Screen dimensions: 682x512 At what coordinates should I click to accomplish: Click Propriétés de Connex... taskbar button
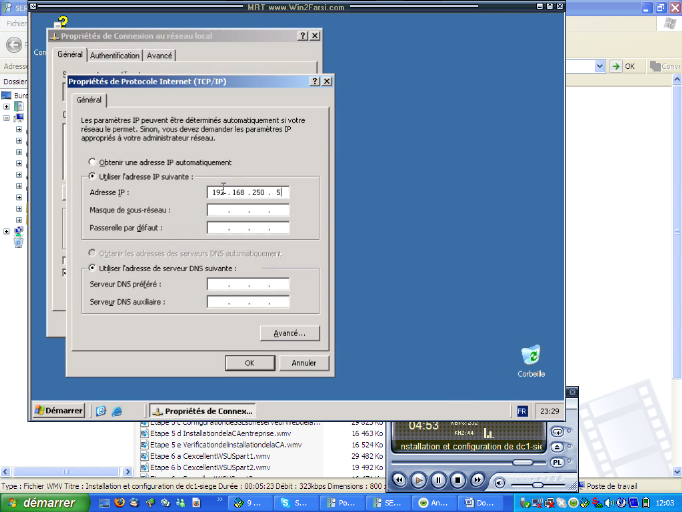coord(203,411)
